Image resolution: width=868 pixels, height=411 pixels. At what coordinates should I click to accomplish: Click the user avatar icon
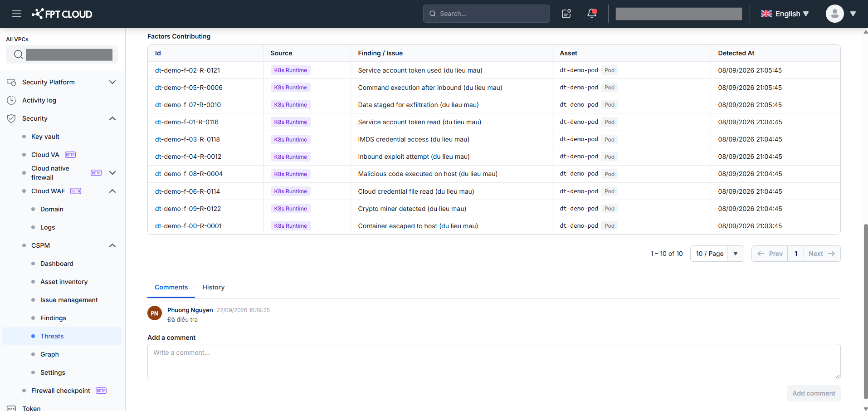tap(834, 14)
